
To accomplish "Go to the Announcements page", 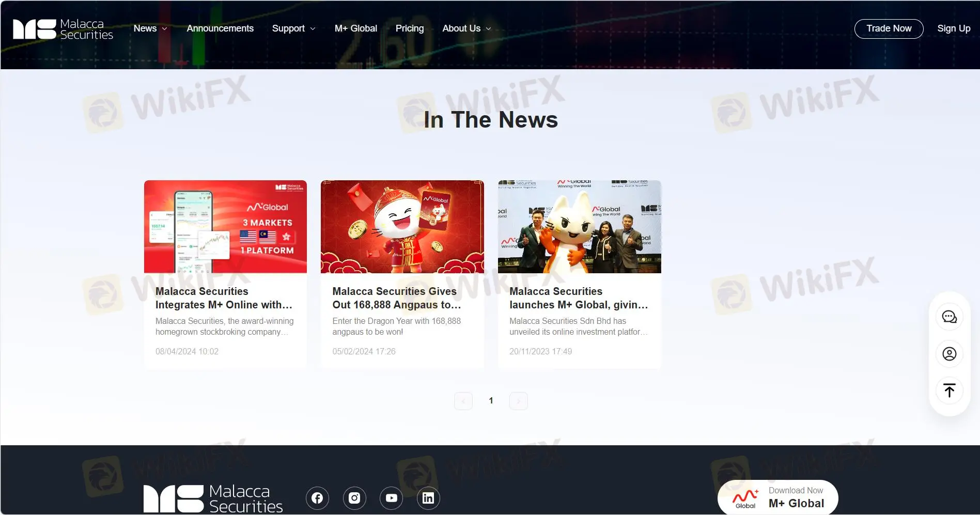I will 220,28.
